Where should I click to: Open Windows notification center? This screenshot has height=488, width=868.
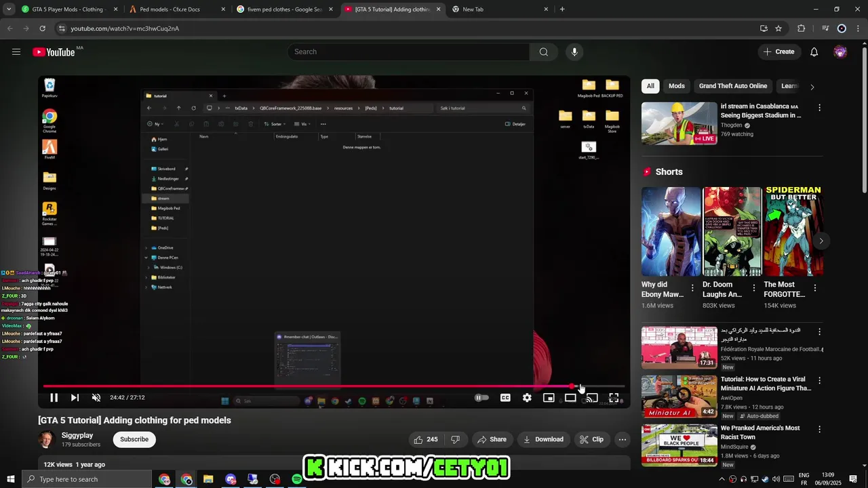[x=854, y=479]
